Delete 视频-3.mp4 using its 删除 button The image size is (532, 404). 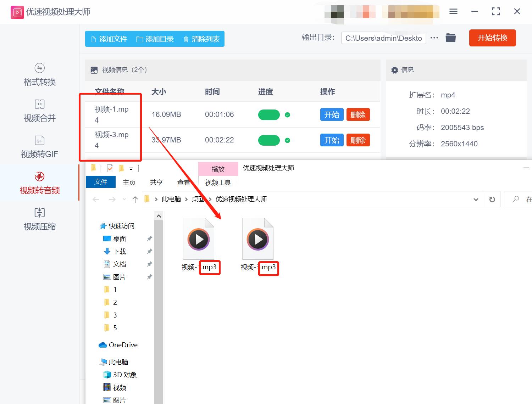tap(358, 140)
